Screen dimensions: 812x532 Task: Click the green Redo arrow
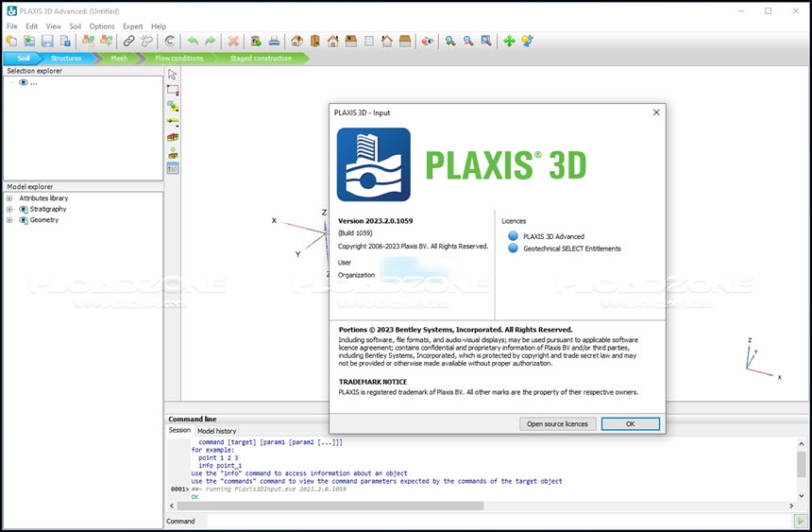pos(211,41)
